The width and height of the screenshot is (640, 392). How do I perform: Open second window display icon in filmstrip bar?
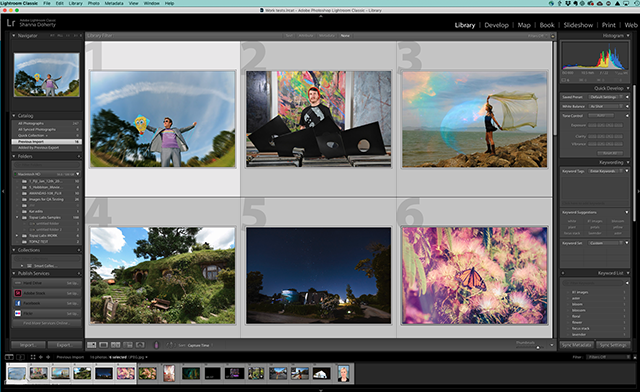(20, 357)
